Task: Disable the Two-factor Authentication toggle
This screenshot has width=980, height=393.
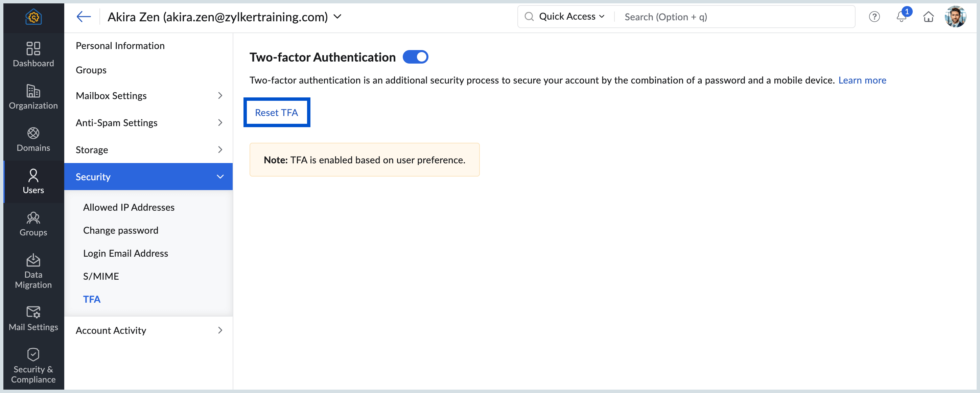Action: (415, 57)
